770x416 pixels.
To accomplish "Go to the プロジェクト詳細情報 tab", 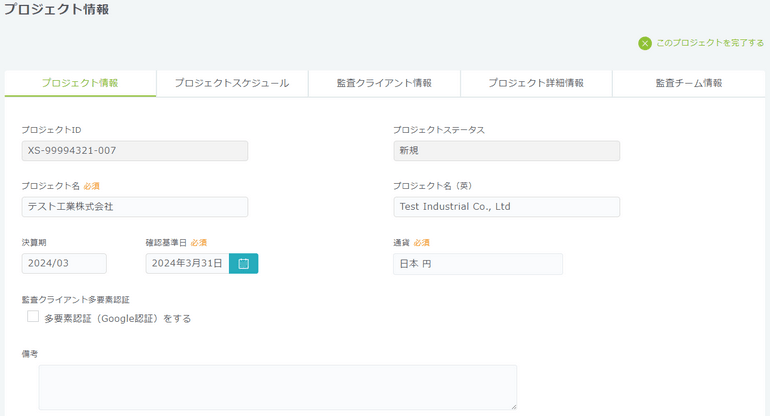I will 536,83.
